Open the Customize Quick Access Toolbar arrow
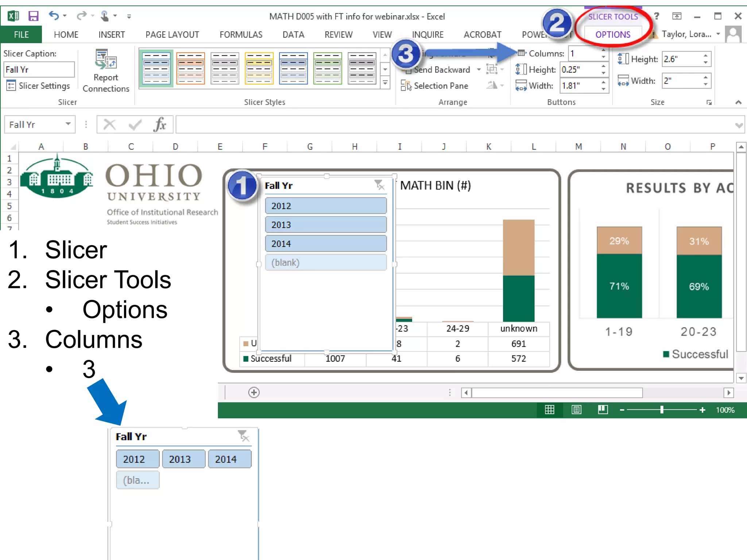747x560 pixels. (x=129, y=16)
